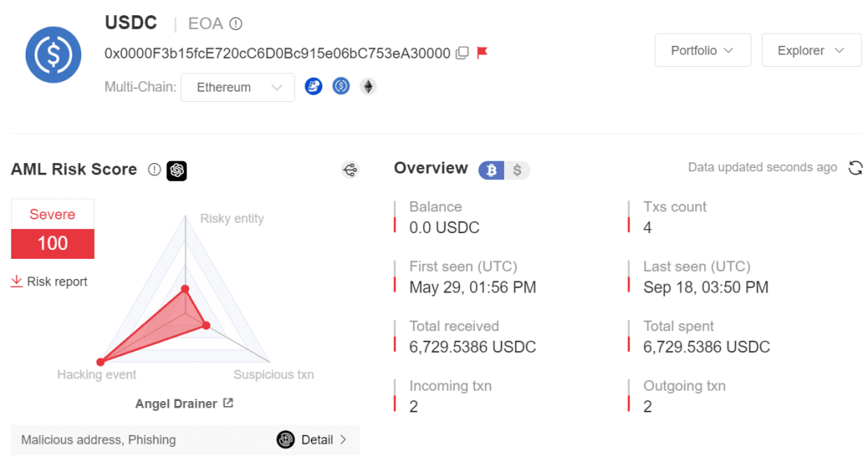The width and height of the screenshot is (868, 467).
Task: Click the Hacking event point on radar chart
Action: pos(100,362)
